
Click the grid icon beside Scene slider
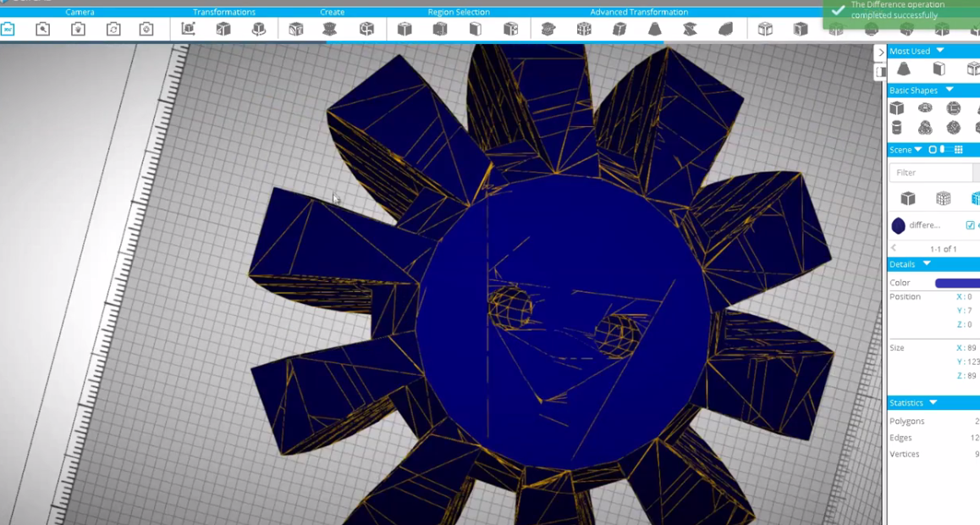click(958, 149)
